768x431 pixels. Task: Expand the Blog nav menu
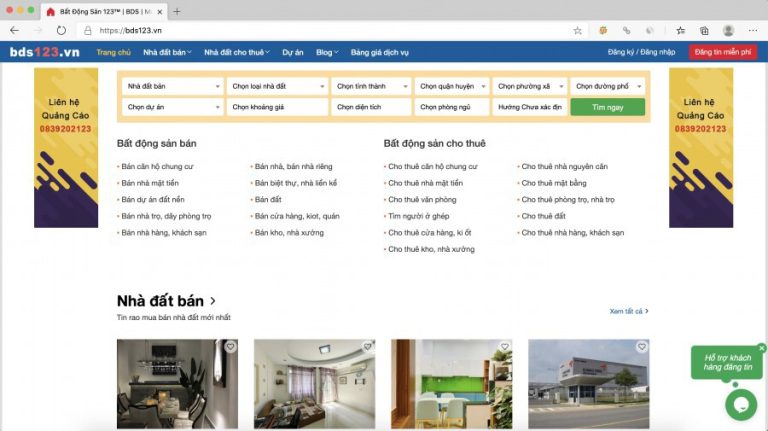327,52
